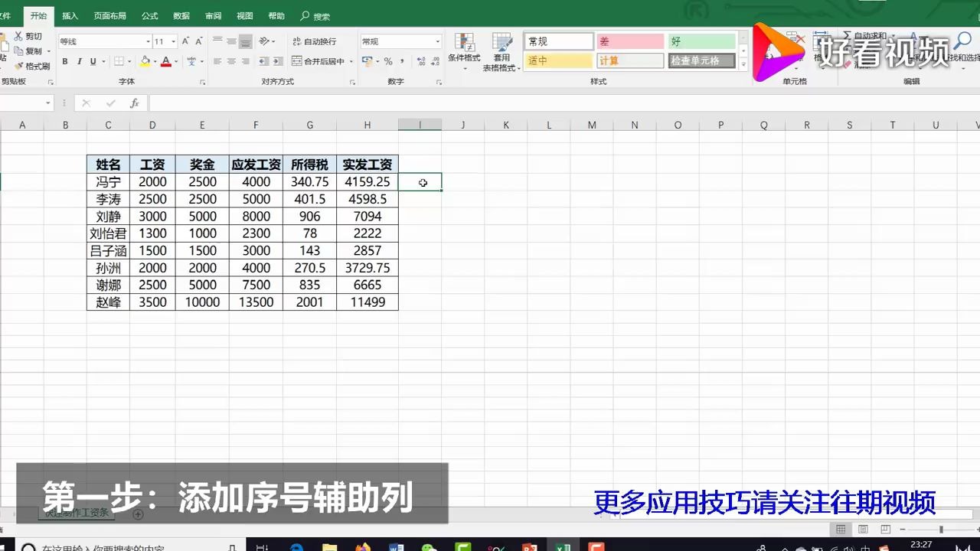
Task: Apply cell borders icon
Action: pos(119,61)
